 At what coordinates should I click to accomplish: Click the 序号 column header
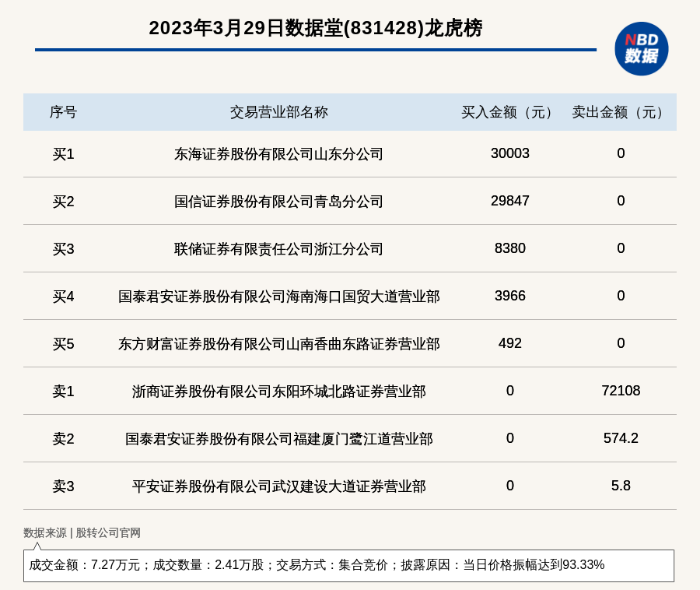click(63, 112)
